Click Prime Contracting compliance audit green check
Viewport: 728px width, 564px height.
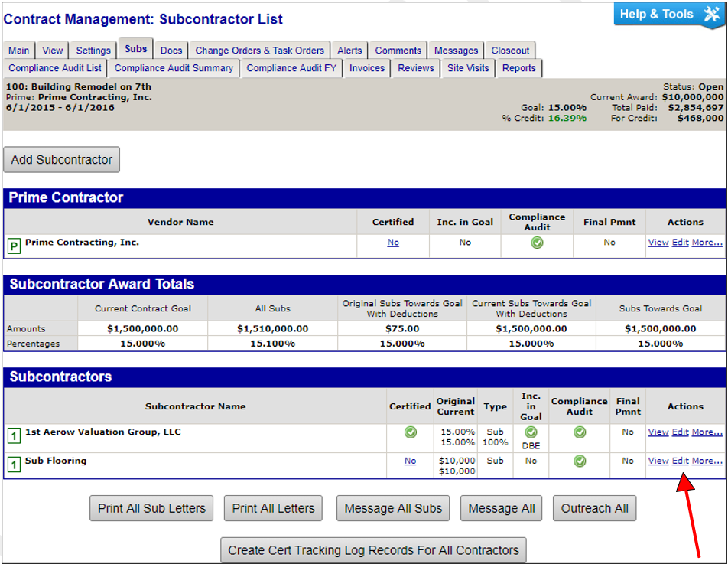point(537,243)
